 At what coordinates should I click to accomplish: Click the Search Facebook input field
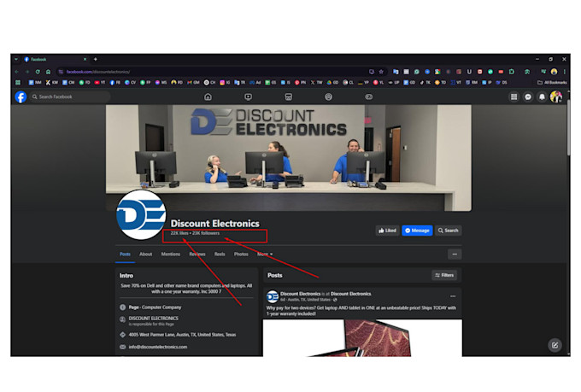[x=70, y=97]
